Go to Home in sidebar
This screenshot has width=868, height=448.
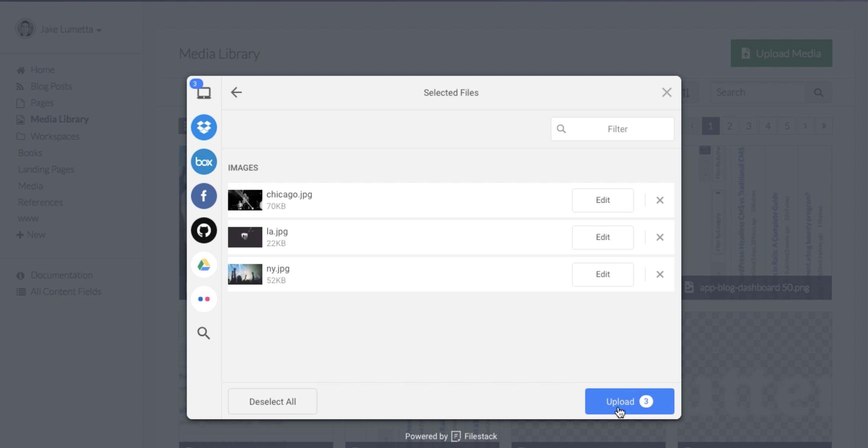(42, 70)
